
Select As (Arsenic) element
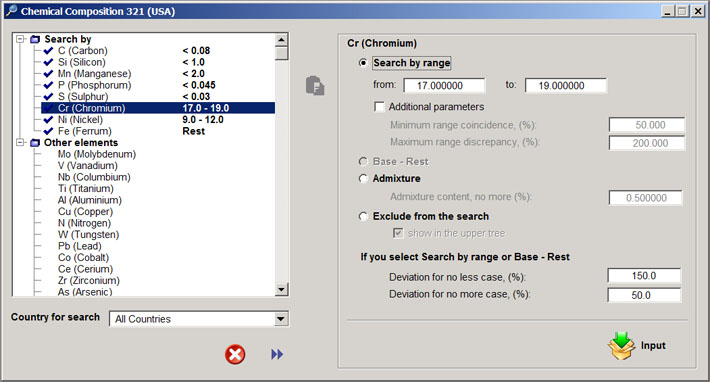85,292
